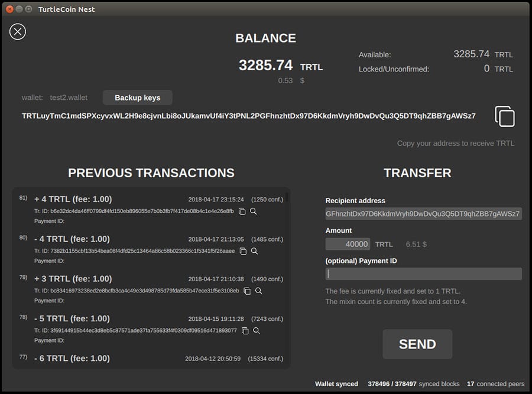The height and width of the screenshot is (394, 532).
Task: Select the long TRTL wallet address text
Action: [248, 116]
